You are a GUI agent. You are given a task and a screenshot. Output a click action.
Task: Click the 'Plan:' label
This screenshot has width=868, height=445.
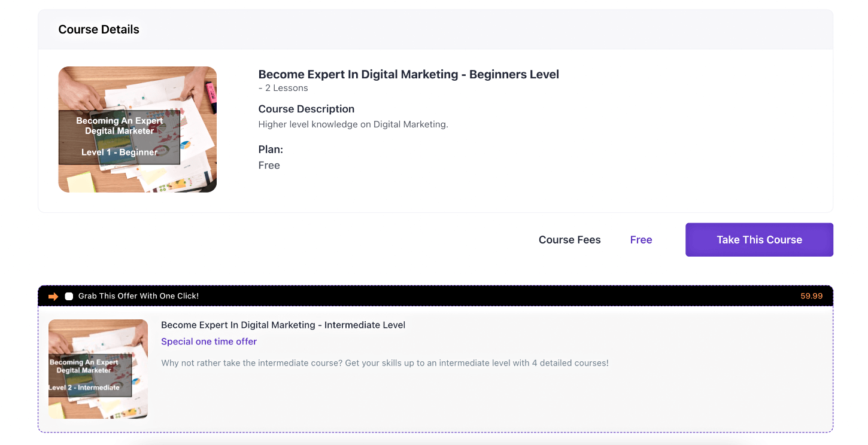point(271,150)
